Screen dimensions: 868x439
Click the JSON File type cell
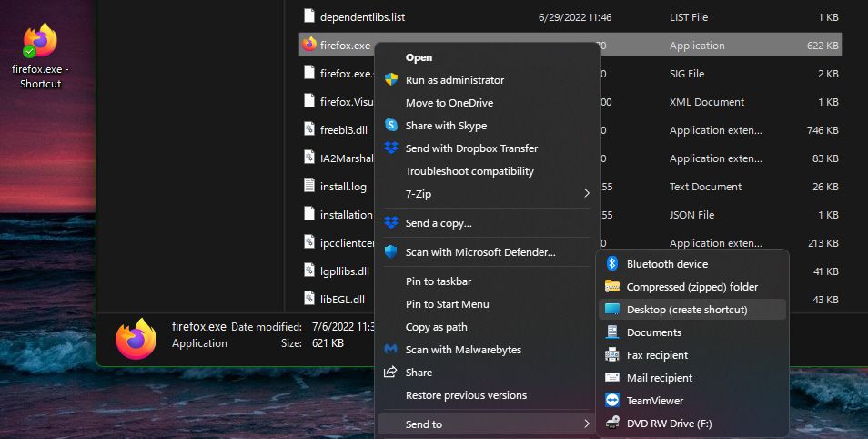[x=692, y=215]
